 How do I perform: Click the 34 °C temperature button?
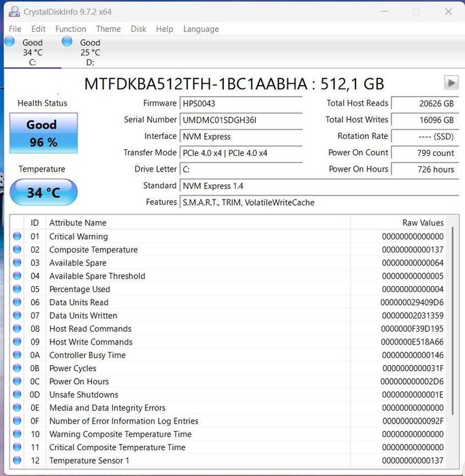(x=44, y=193)
